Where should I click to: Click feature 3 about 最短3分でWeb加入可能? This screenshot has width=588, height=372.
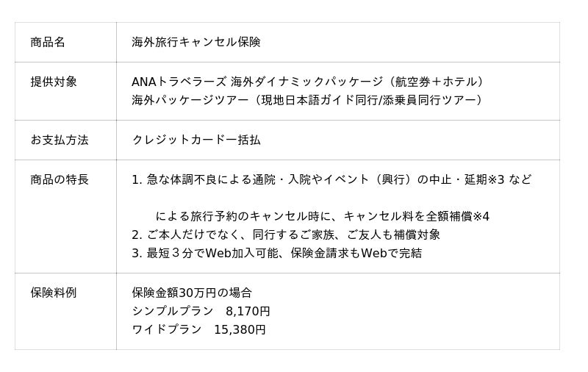pyautogui.click(x=277, y=253)
